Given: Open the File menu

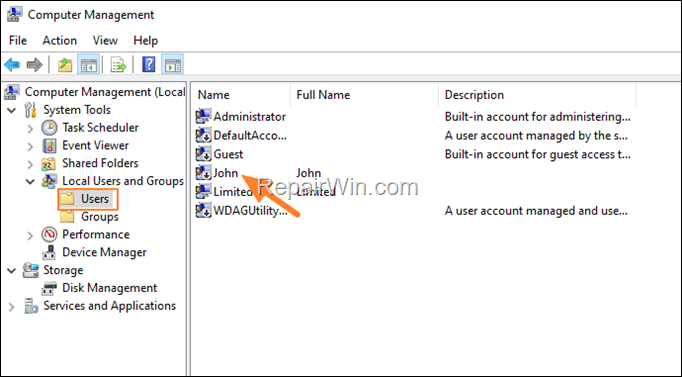Looking at the screenshot, I should (x=18, y=40).
